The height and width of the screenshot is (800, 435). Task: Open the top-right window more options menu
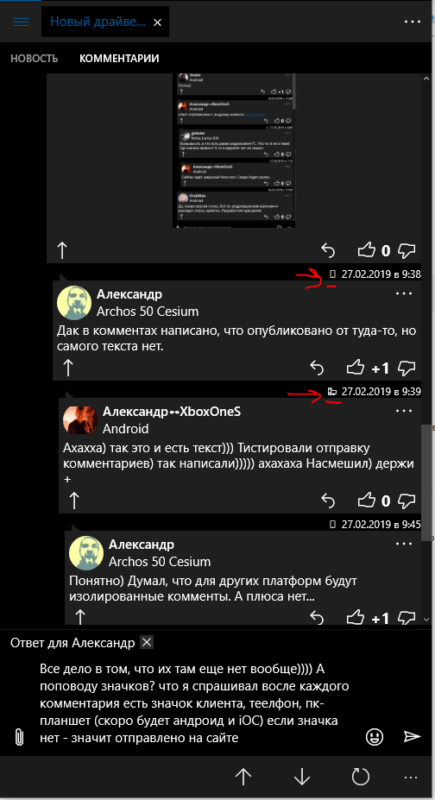(x=413, y=22)
